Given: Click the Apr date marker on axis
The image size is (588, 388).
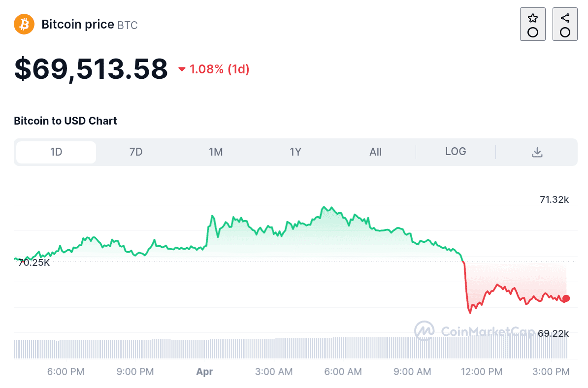Looking at the screenshot, I should click(x=204, y=372).
